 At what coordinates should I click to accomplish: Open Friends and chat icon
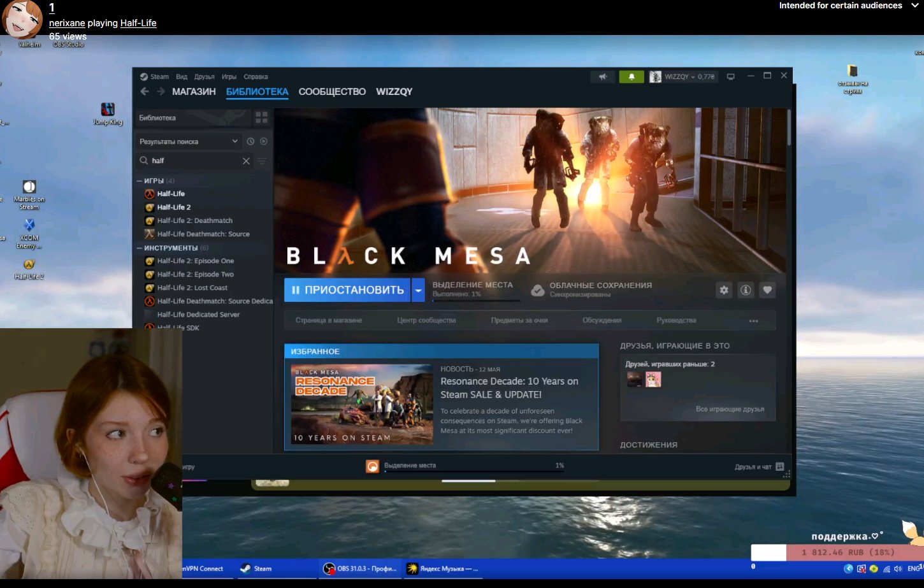click(x=780, y=467)
